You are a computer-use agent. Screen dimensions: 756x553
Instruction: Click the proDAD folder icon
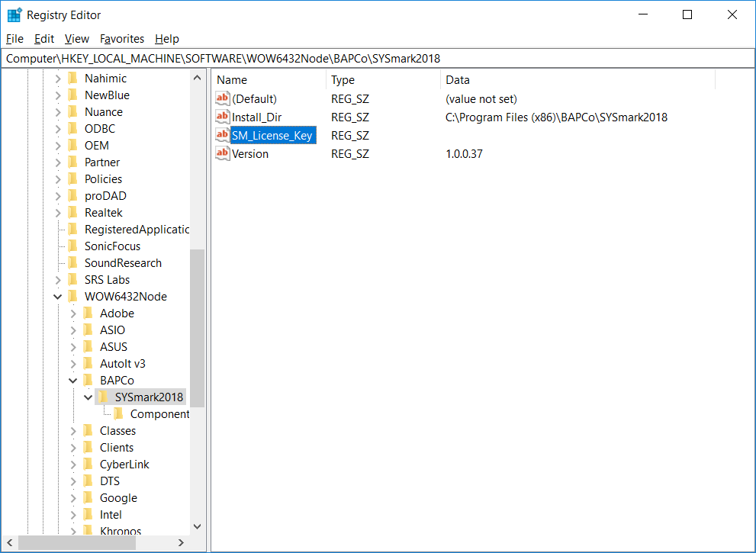point(72,196)
